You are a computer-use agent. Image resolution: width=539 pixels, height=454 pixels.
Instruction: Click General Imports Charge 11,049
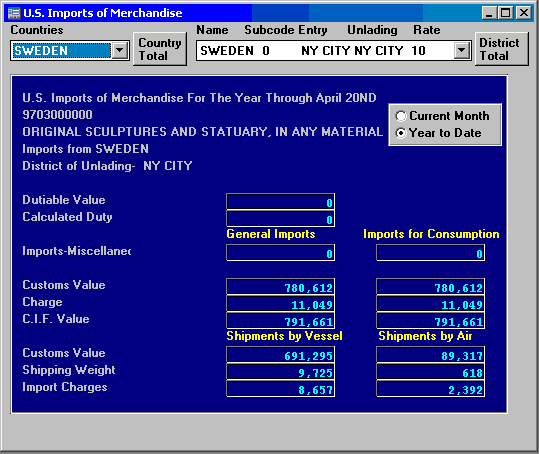pos(280,304)
